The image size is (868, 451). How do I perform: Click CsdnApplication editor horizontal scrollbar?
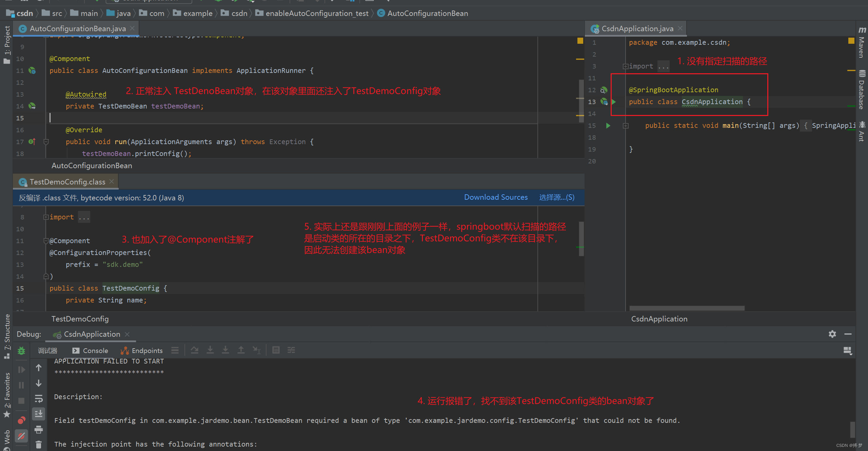point(687,308)
